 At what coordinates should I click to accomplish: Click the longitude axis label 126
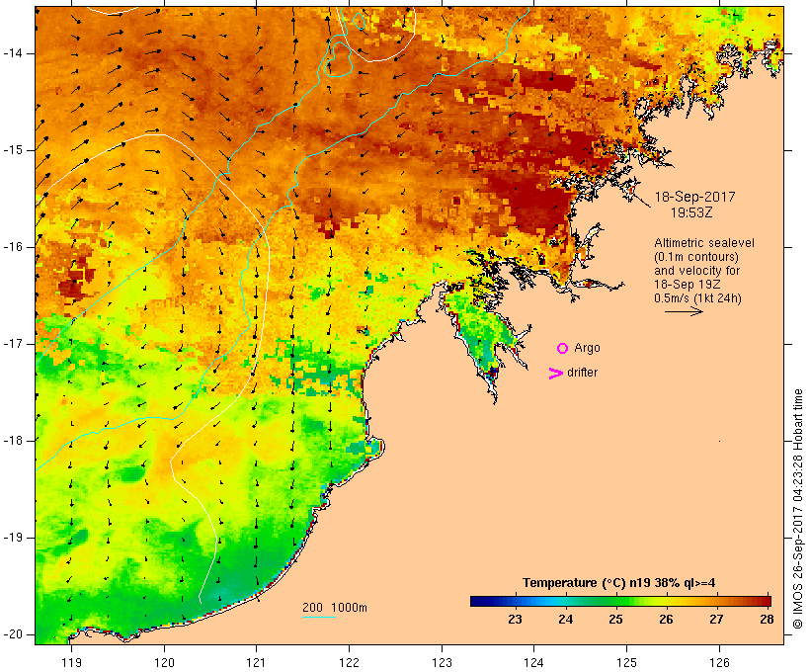(x=719, y=663)
